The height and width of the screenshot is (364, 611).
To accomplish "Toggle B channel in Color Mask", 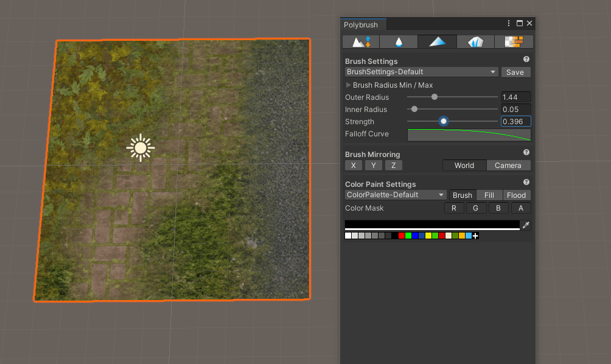I will [498, 208].
